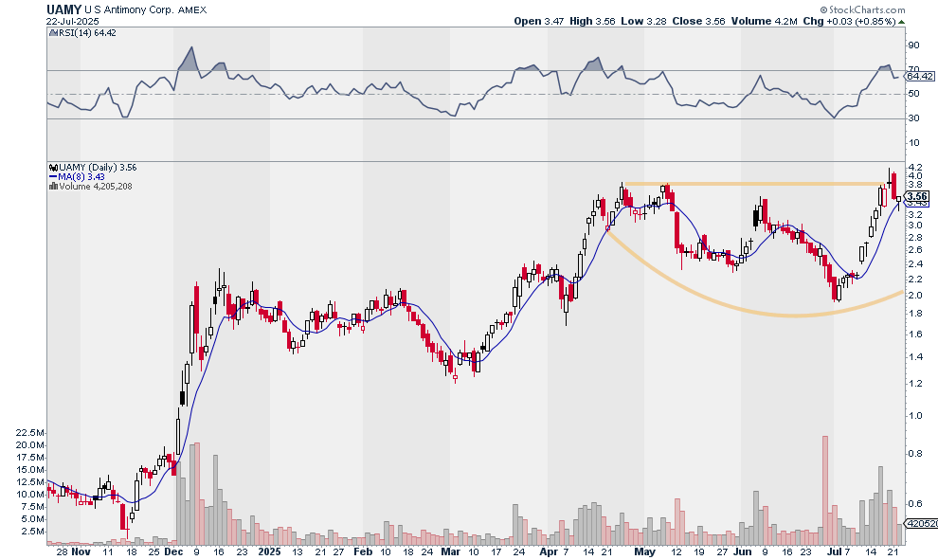This screenshot has height=560, width=938.
Task: Select the 'Open 3.47' value
Action: click(538, 21)
